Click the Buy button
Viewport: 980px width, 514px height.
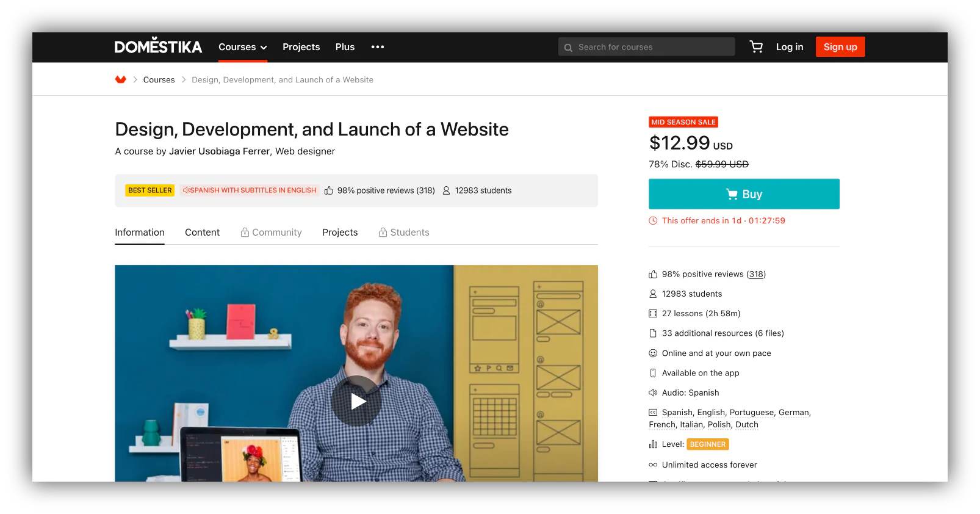[744, 194]
